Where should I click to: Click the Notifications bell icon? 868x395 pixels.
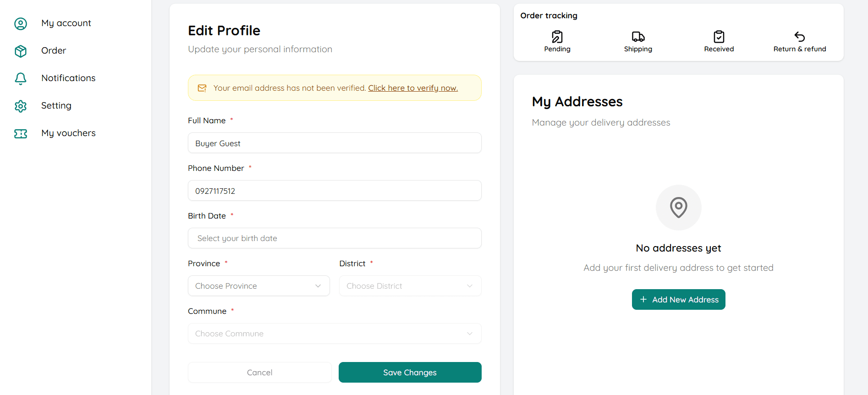pyautogui.click(x=21, y=78)
